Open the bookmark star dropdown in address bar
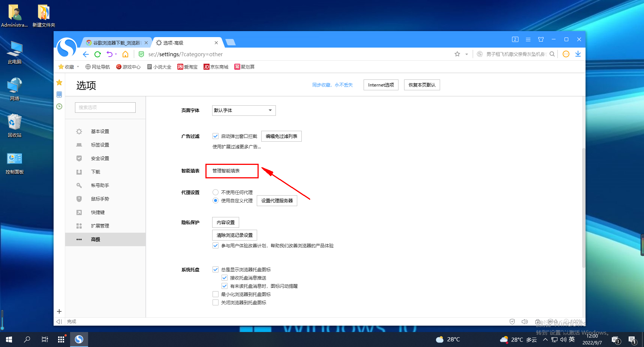 (466, 54)
